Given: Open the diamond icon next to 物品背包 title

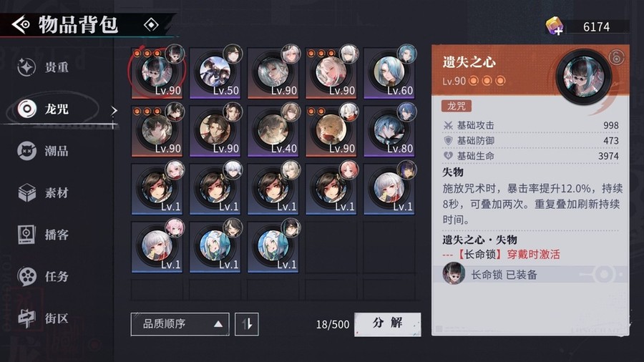Looking at the screenshot, I should (x=151, y=25).
